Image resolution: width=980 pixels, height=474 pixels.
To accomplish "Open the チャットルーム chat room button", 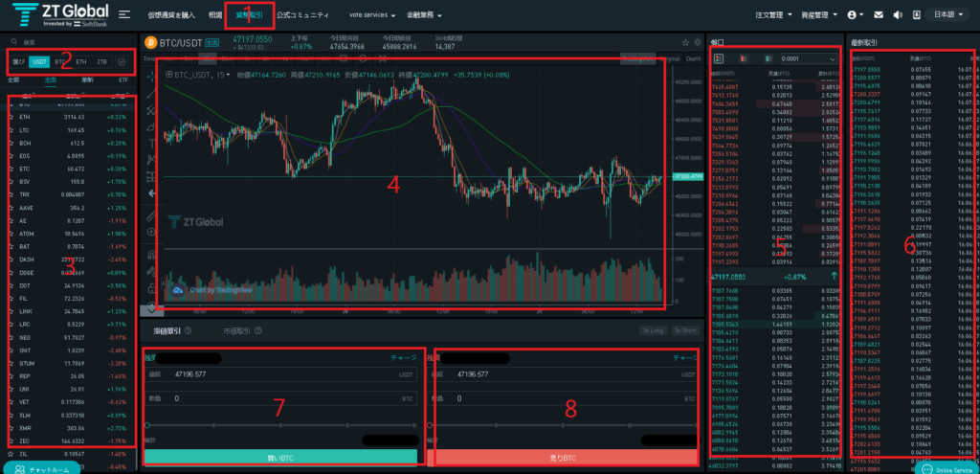I will [x=42, y=468].
